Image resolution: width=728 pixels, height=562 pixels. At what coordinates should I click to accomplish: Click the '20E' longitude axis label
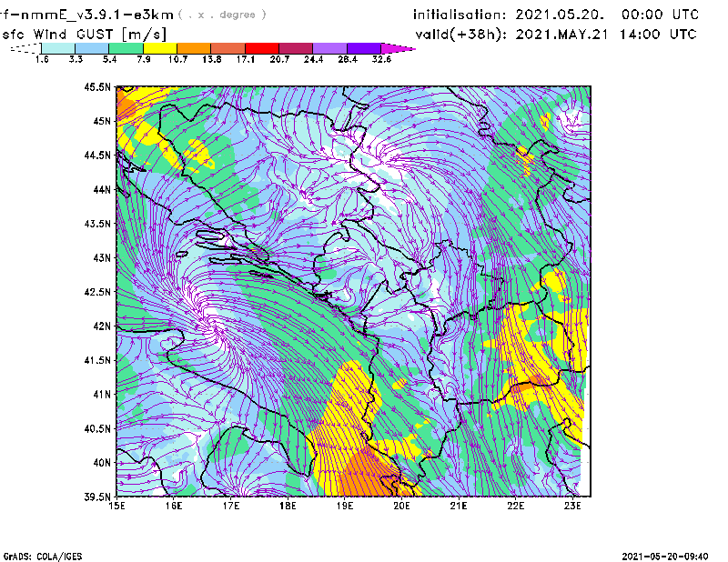tap(401, 506)
